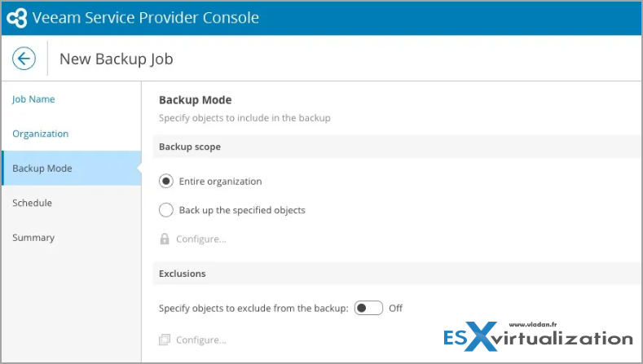
Task: Click the lock icon beside Configure
Action: 165,239
